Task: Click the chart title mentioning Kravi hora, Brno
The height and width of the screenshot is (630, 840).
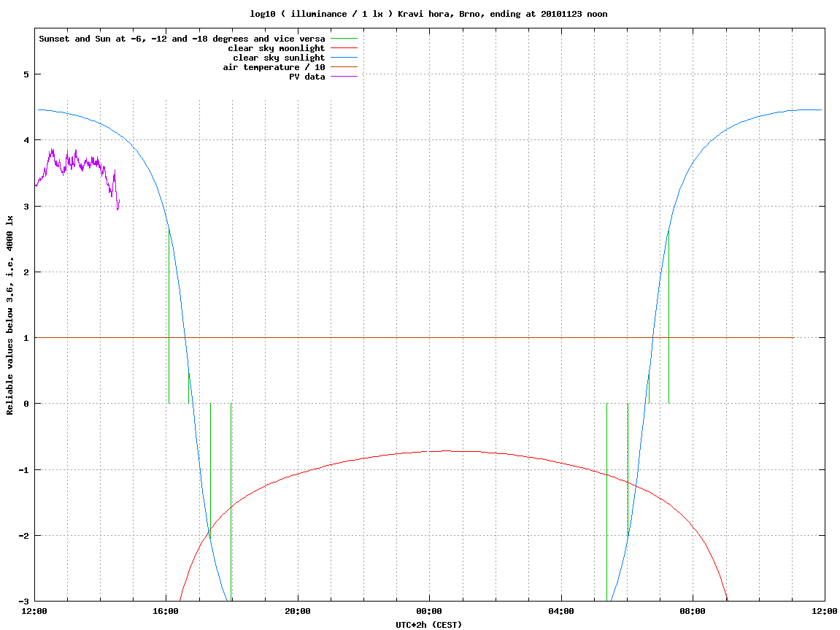Action: pyautogui.click(x=428, y=14)
